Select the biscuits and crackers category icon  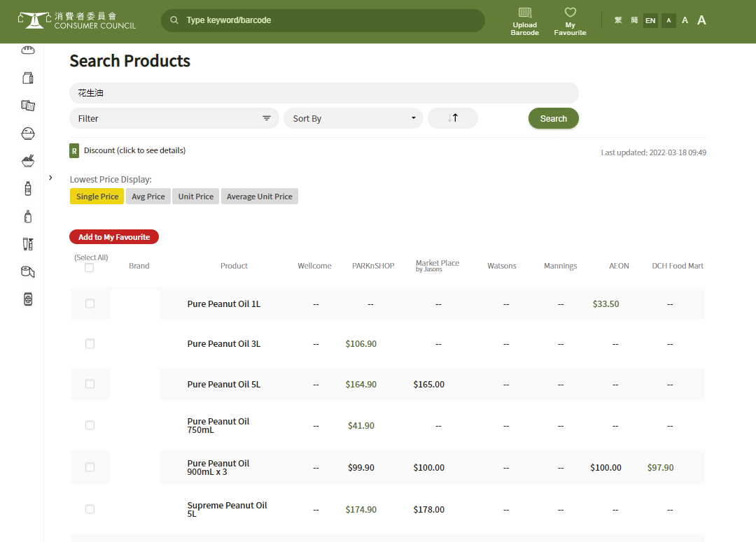coord(28,106)
